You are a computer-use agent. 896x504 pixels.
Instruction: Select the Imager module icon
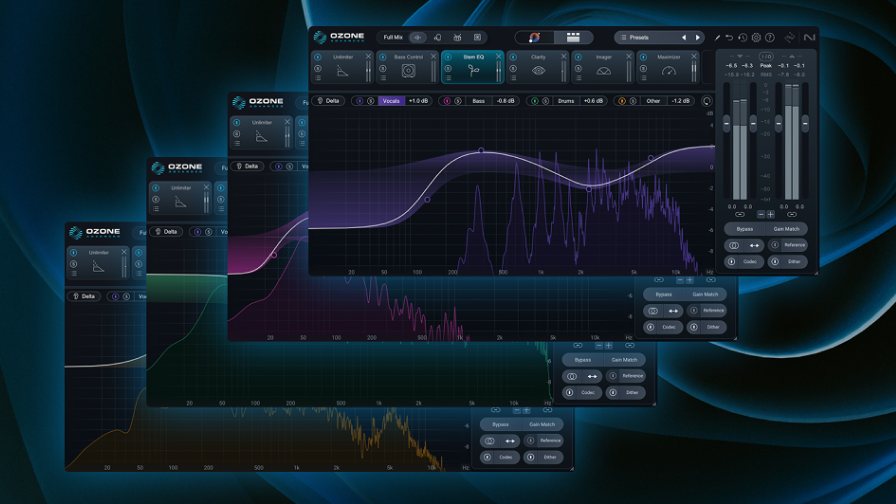pos(603,71)
